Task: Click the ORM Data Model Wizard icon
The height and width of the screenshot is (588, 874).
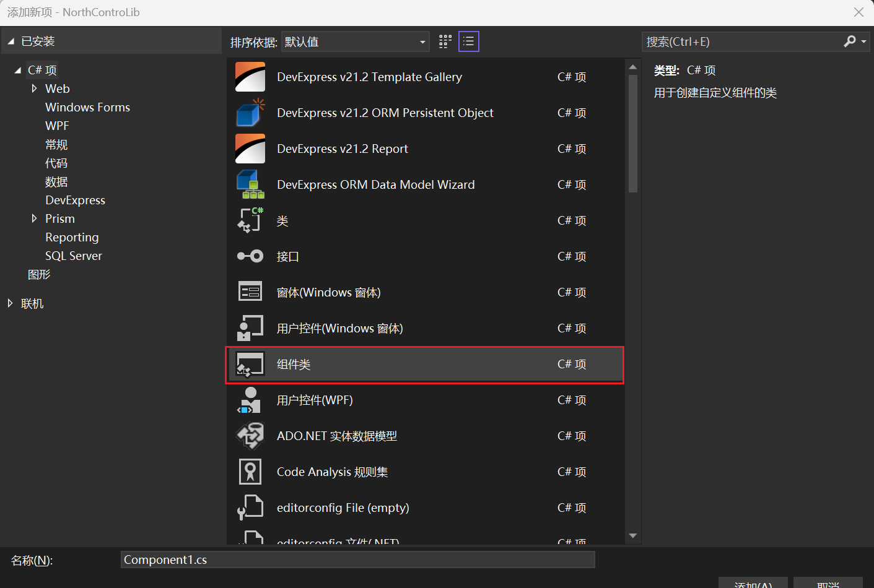Action: 250,184
